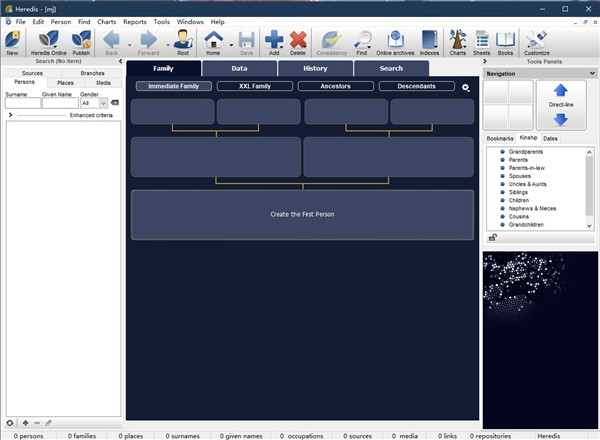Open the Tools menu
The height and width of the screenshot is (440, 600).
tap(161, 22)
